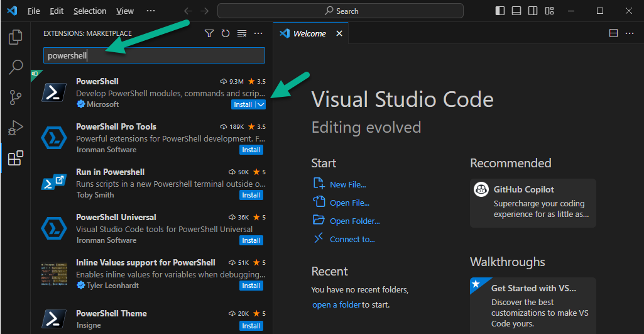Open Get Started with VS Code walkthrough
The height and width of the screenshot is (334, 644).
tap(533, 306)
